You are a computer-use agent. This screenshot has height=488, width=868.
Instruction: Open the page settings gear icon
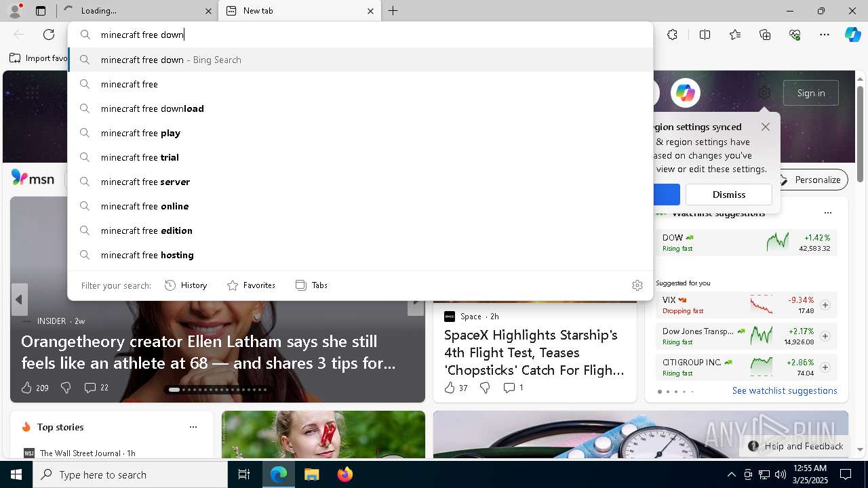(x=764, y=93)
